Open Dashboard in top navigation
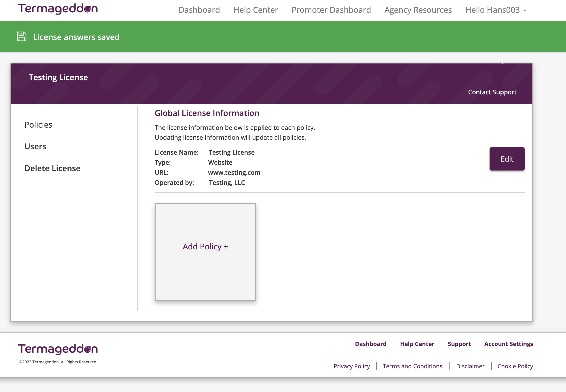This screenshot has height=392, width=566. pos(199,10)
